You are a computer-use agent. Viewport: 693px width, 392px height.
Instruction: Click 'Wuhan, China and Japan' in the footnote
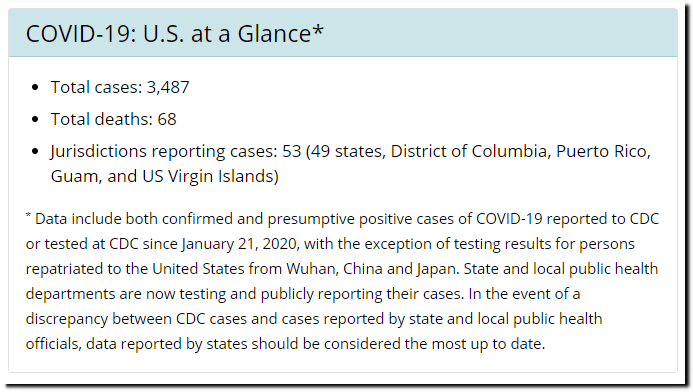[372, 269]
